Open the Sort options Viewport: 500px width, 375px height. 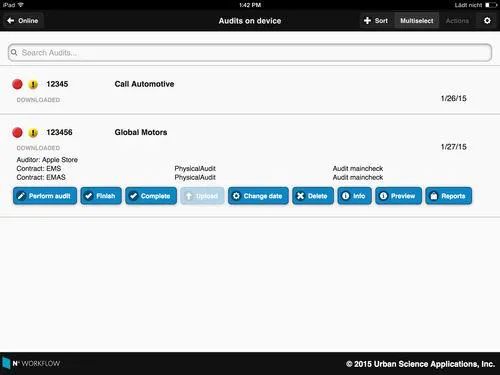[x=377, y=21]
